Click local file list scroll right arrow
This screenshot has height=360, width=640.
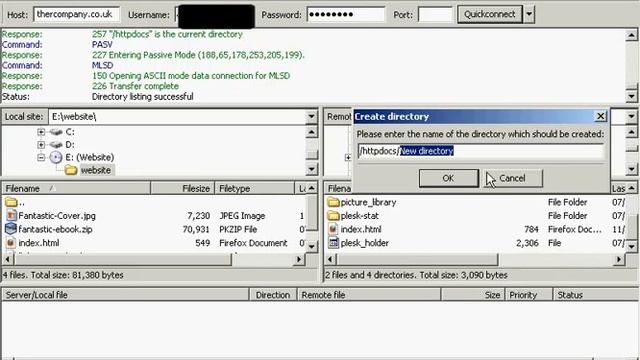299,259
